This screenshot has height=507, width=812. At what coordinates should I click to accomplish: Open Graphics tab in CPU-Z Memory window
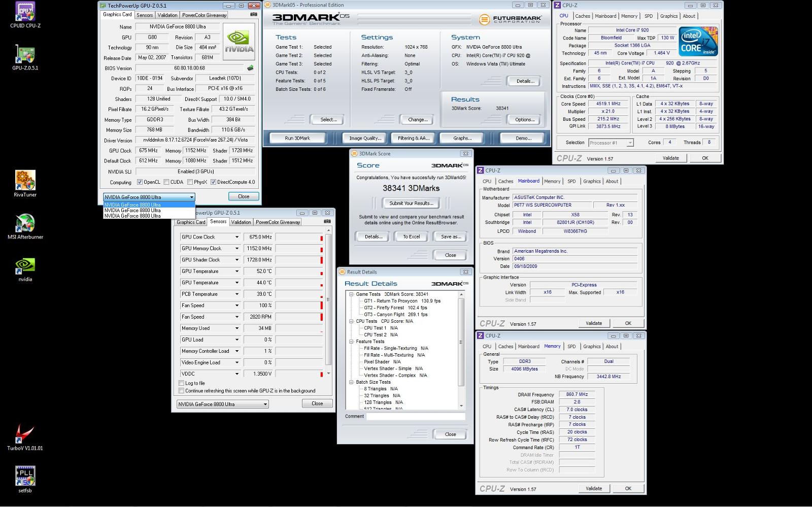point(592,347)
